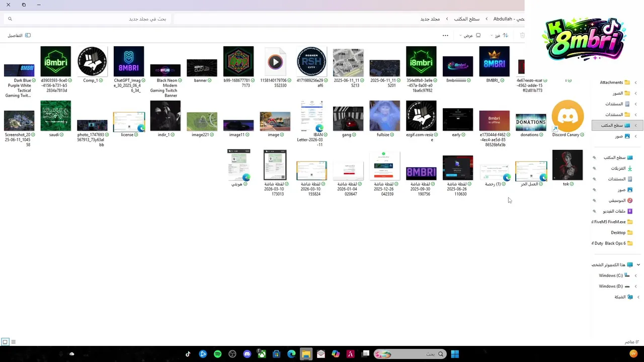Toggle the التفاصيل details pane
The image size is (644, 362).
pos(19,35)
